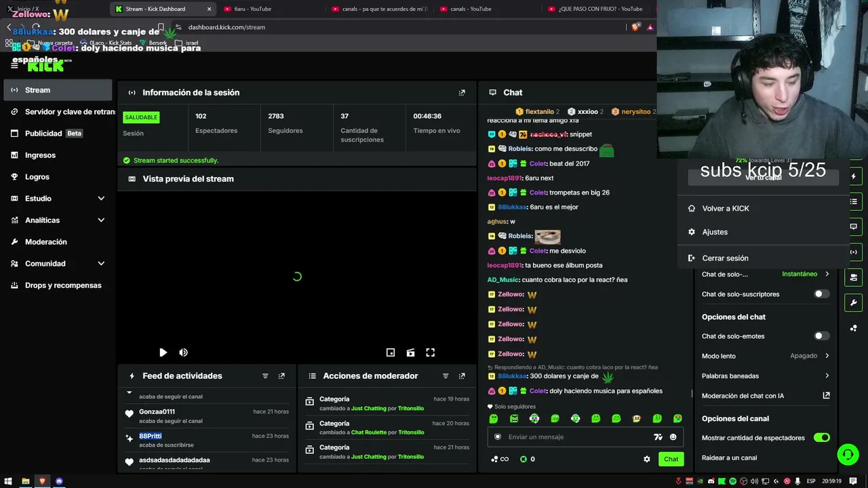Open the Chat Roulette category link
Image resolution: width=868 pixels, height=488 pixels.
click(x=369, y=432)
